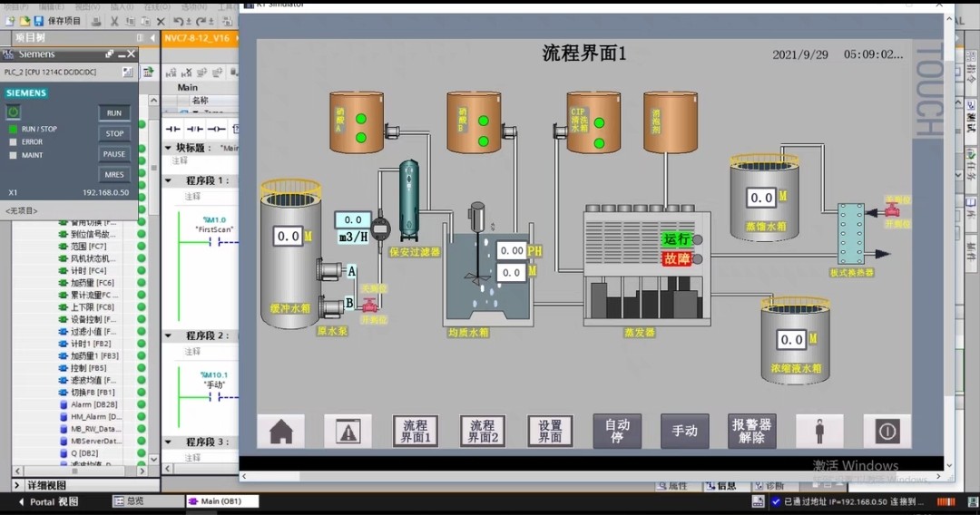Viewport: 980px width, 515px height.
Task: Click the PLCSIM PAUSE button
Action: [114, 154]
